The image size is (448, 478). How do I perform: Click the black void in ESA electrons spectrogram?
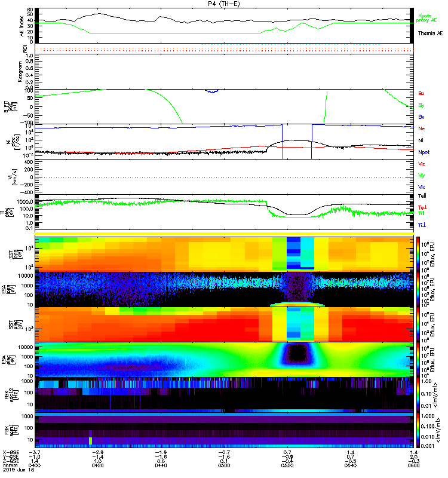(x=297, y=354)
